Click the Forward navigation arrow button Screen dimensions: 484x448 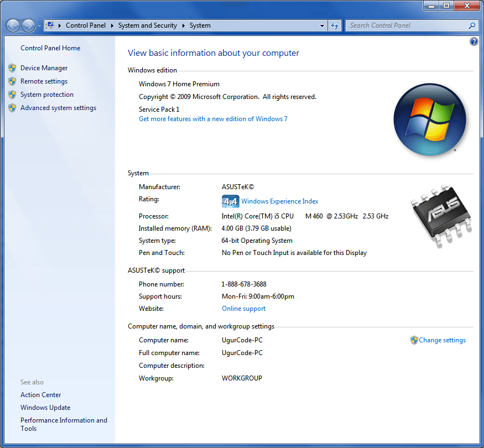28,25
